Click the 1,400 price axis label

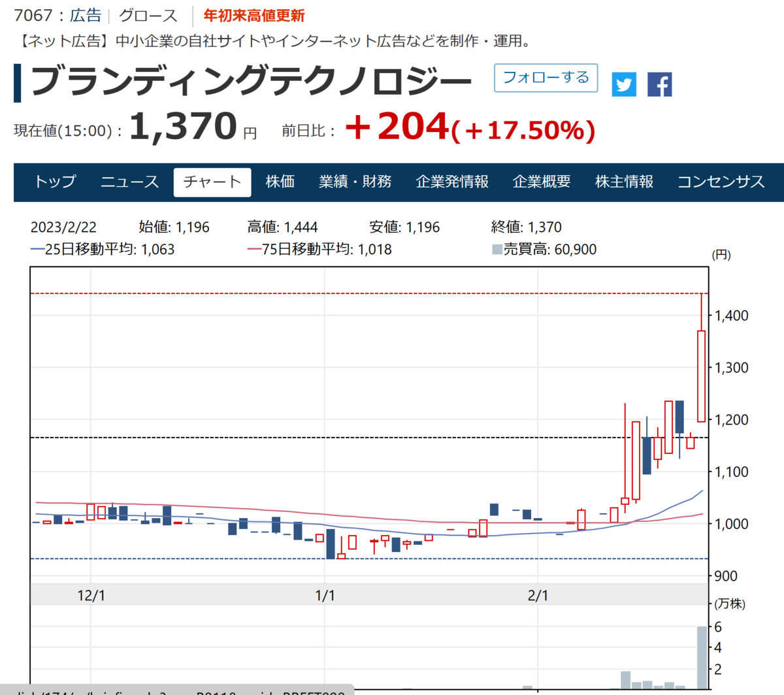[x=731, y=315]
